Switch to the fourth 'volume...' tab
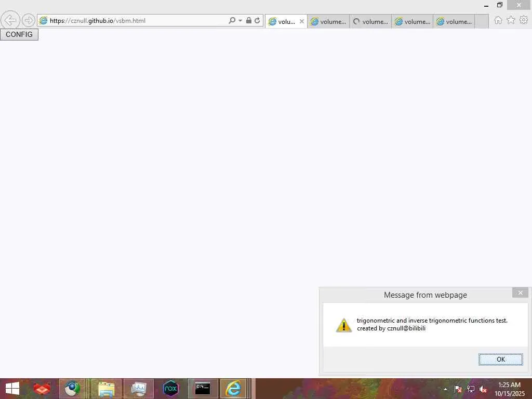532x399 pixels. pyautogui.click(x=413, y=21)
